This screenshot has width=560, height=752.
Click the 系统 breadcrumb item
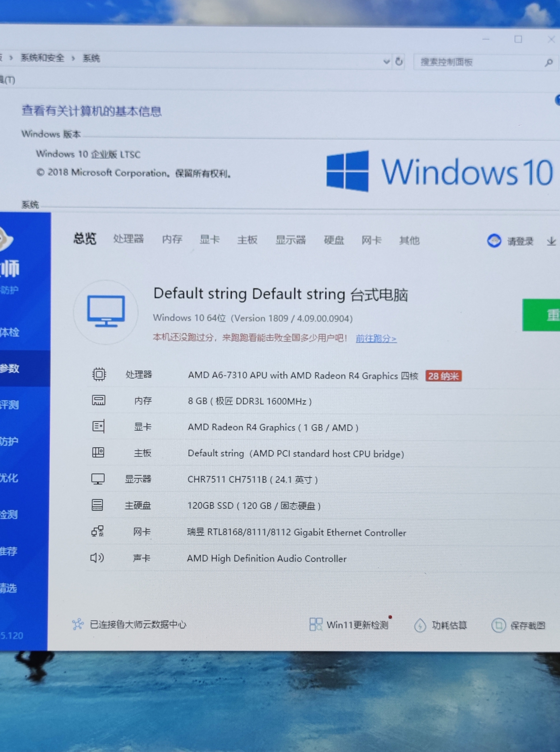91,58
